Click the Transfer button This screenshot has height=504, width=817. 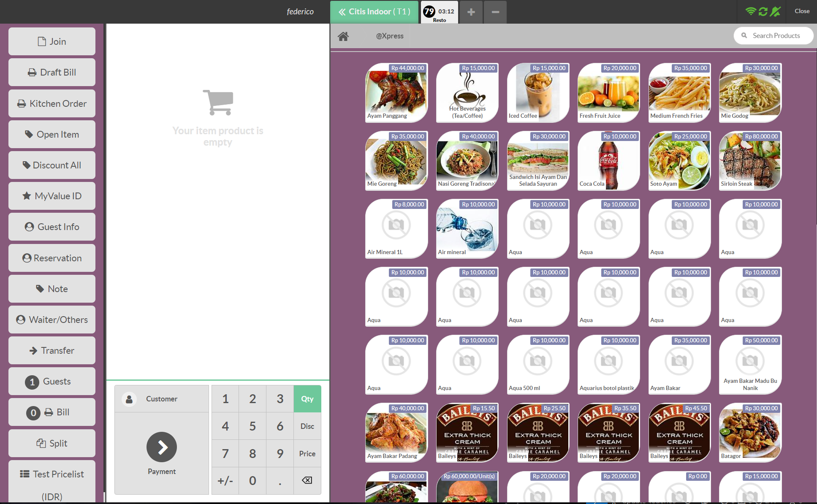(52, 350)
